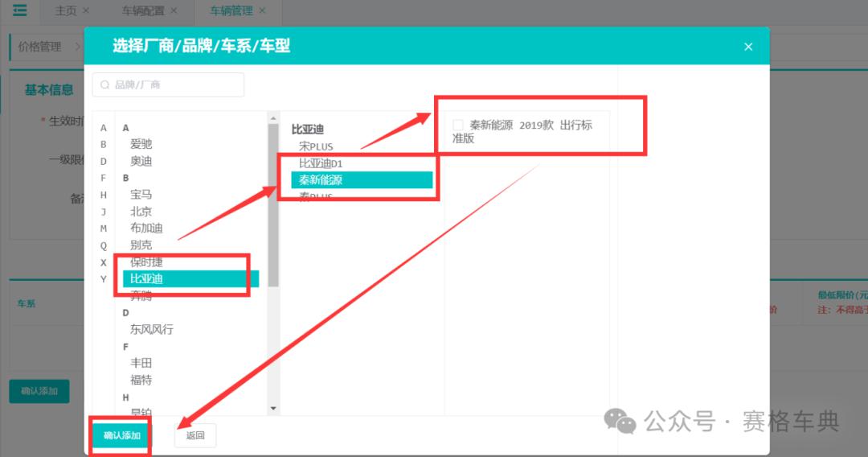Select the 宋PLUS series
Screen dimensions: 868x457
pos(316,146)
